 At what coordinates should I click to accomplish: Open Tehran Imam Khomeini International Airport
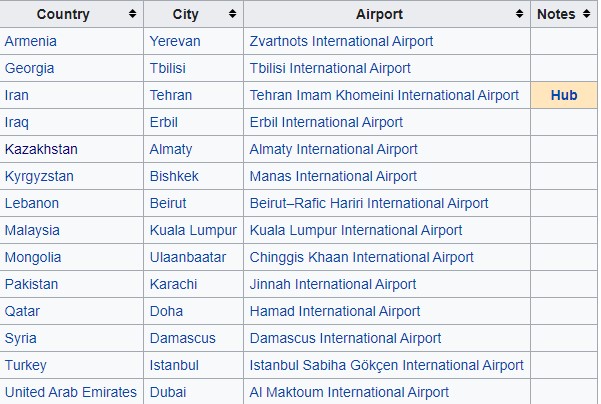click(x=384, y=95)
